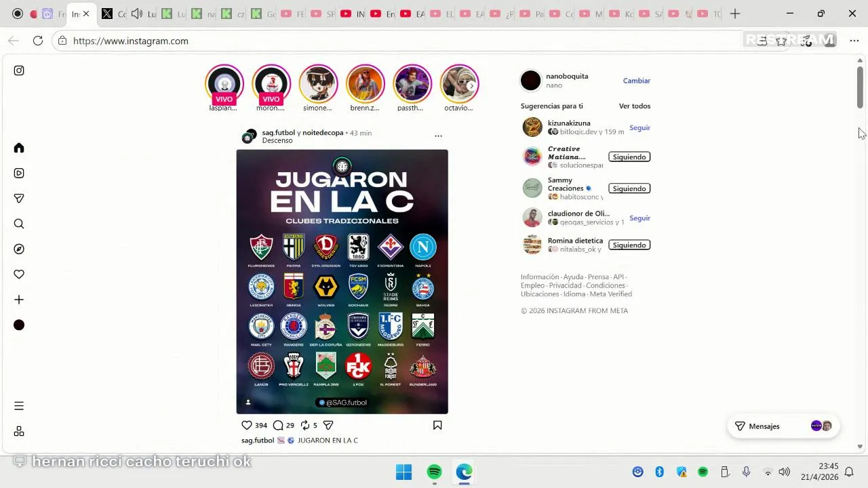This screenshot has width=868, height=488.
Task: Click the Información footer link
Action: pyautogui.click(x=540, y=277)
